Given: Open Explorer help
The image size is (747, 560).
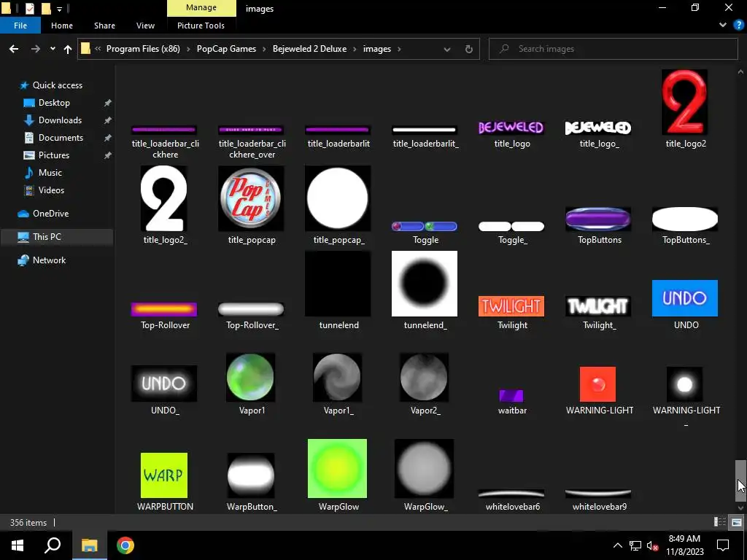Looking at the screenshot, I should click(x=738, y=26).
